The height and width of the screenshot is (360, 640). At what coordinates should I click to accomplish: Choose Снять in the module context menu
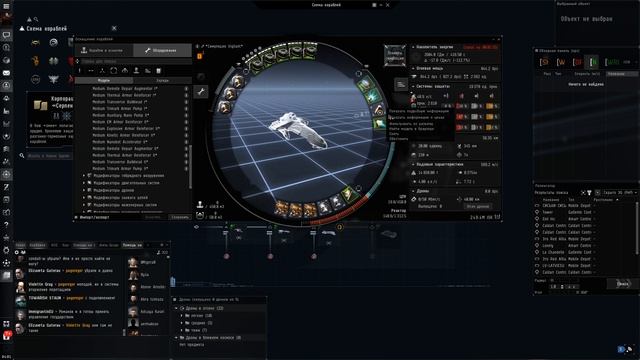[394, 134]
